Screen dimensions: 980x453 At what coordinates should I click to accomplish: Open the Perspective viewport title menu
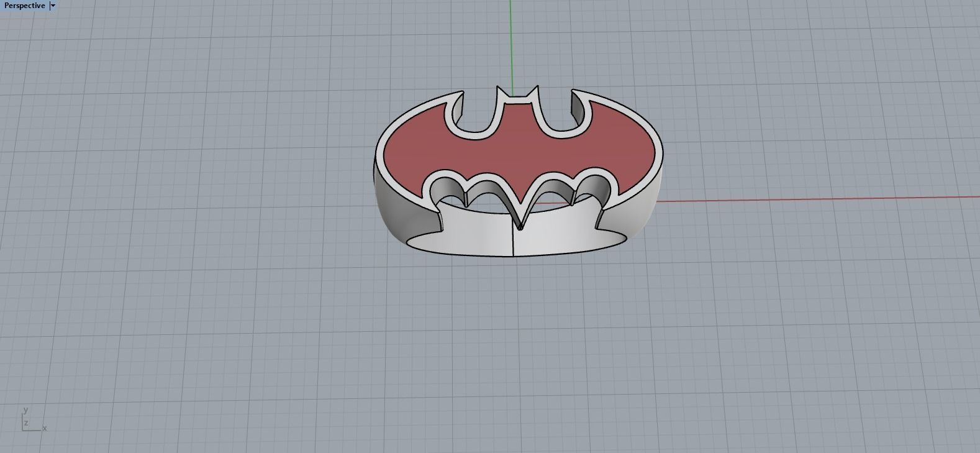coord(24,6)
